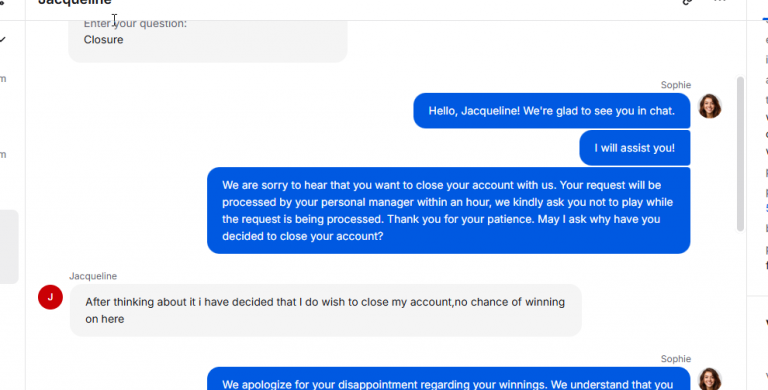Click the link icon in chat header
Screen dimensions: 768x390
click(x=687, y=2)
